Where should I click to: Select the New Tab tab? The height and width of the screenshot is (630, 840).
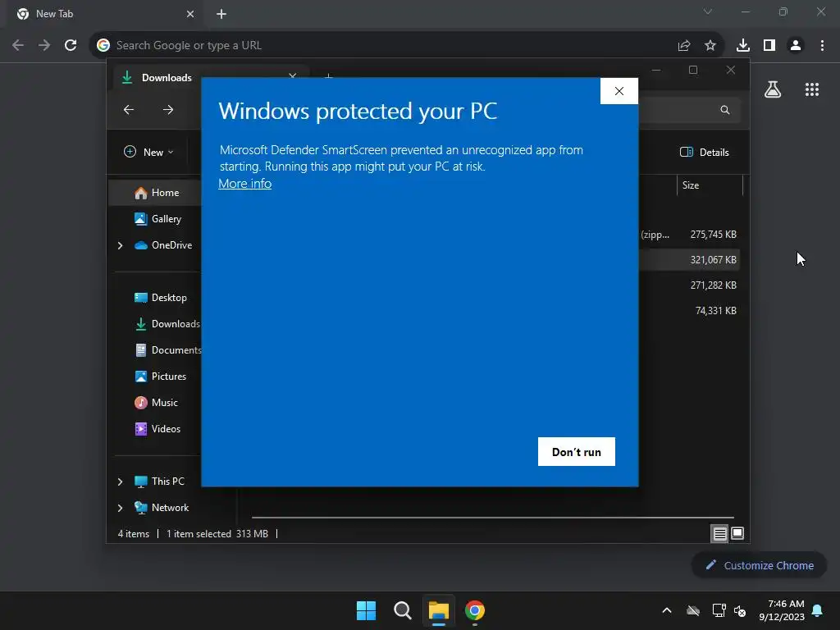coord(106,14)
